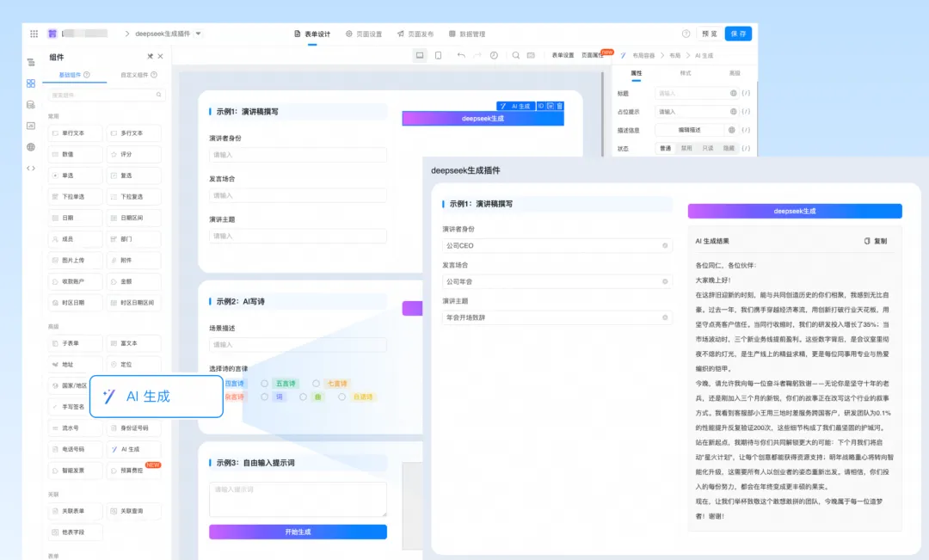Set 状态 to 普通
Screen dimensions: 929x560
665,148
